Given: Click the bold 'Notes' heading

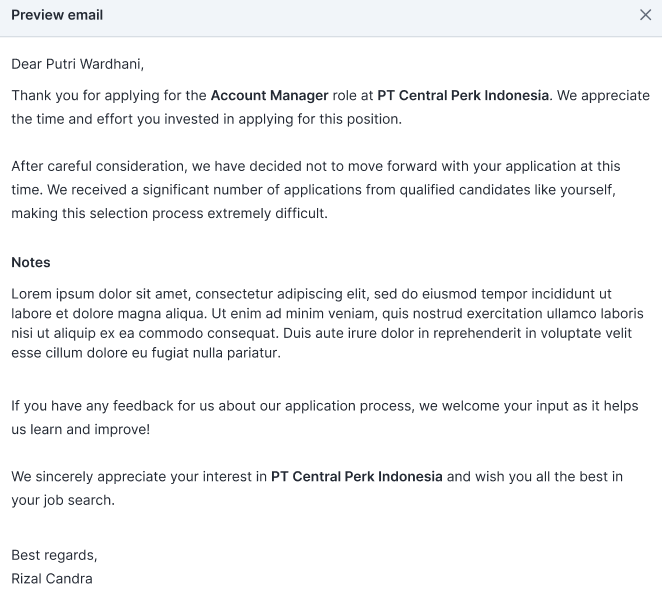Looking at the screenshot, I should [31, 262].
